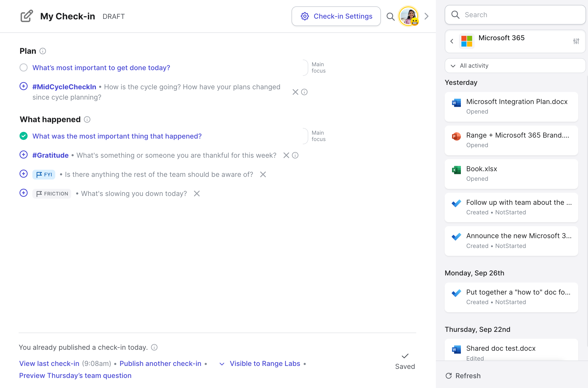
Task: View last check-in link
Action: click(x=49, y=363)
